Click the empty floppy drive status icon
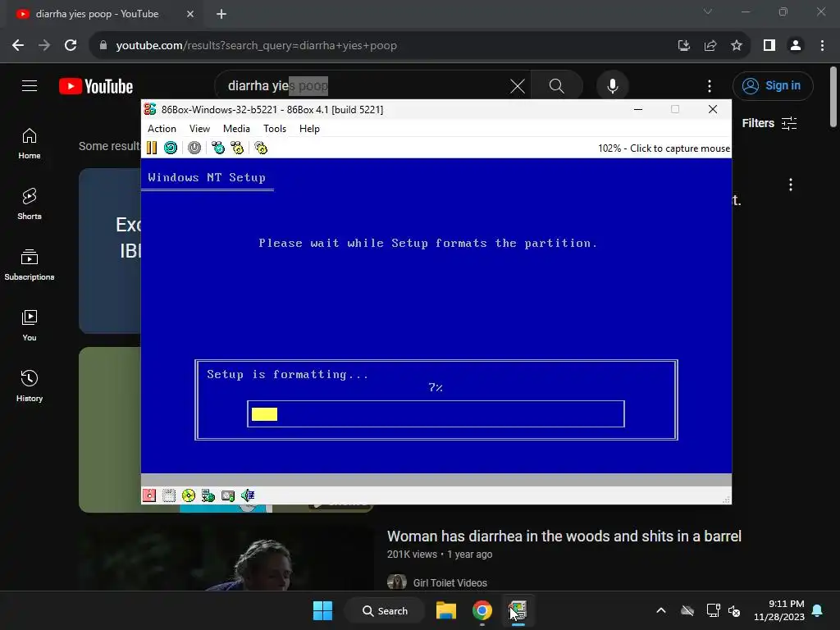The width and height of the screenshot is (840, 630). pos(169,495)
